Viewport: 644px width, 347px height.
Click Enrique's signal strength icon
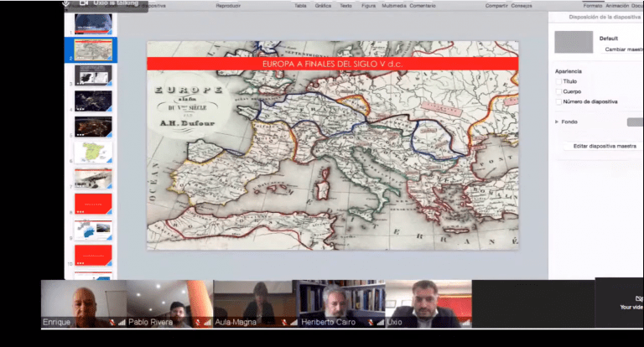point(122,323)
